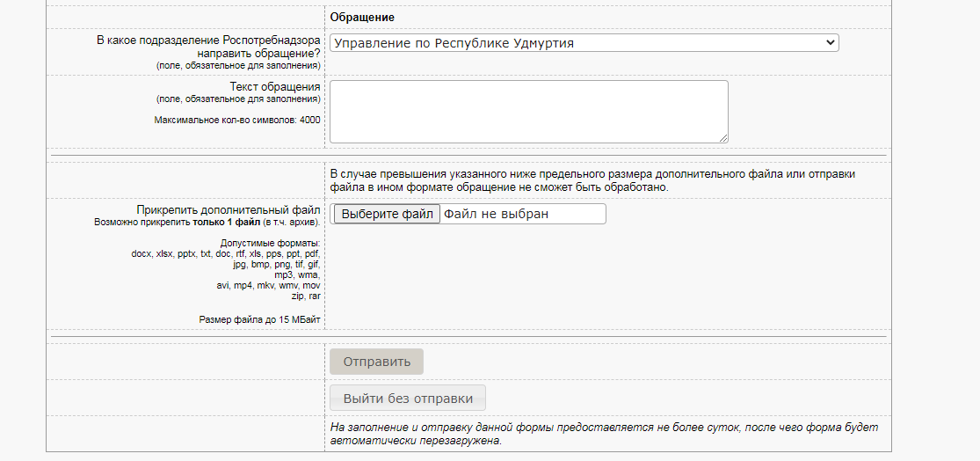Screen dimensions: 980x461
Task: Click the 'Размер файла до 15 МБайт' note
Action: (260, 319)
